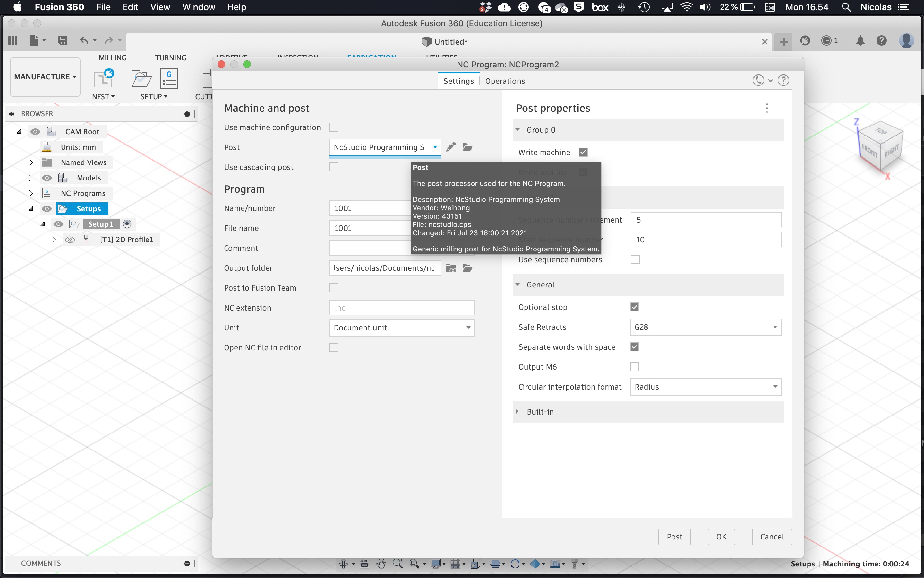The height and width of the screenshot is (578, 924).
Task: Uncheck Separate words with space
Action: tap(635, 347)
